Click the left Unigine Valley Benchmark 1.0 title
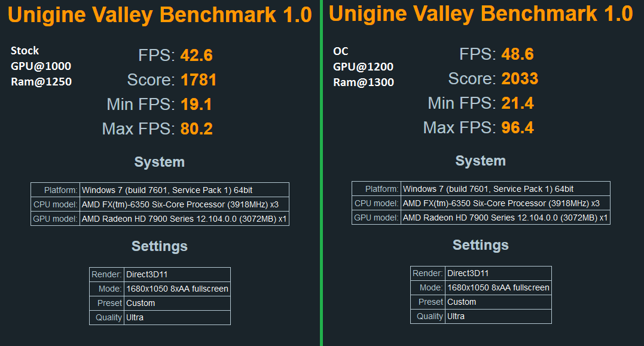 [160, 15]
